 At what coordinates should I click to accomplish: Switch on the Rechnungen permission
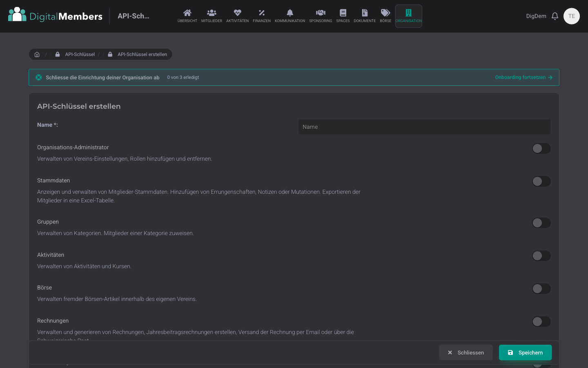click(x=541, y=322)
